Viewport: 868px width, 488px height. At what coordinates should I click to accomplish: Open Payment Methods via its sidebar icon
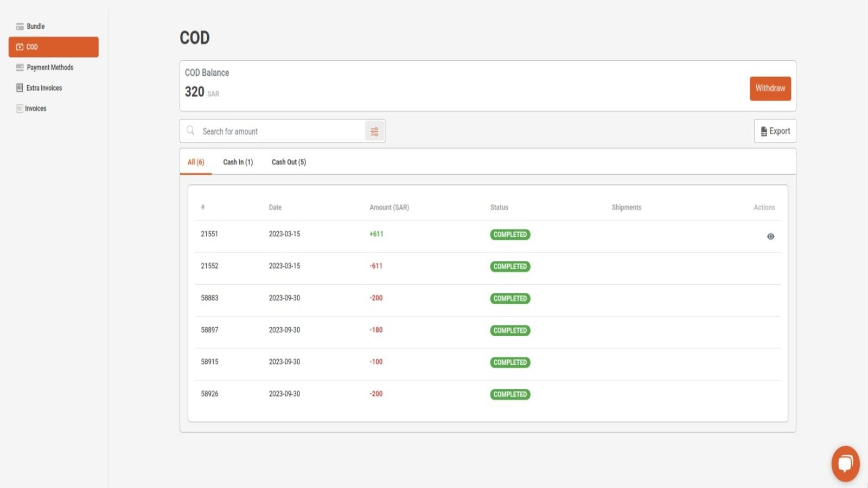pyautogui.click(x=19, y=67)
